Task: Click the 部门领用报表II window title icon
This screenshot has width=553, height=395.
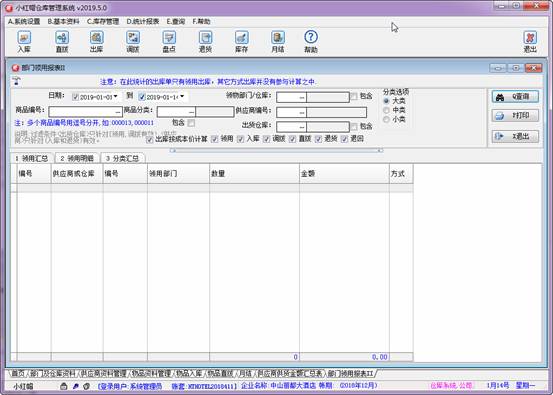Action: click(16, 68)
